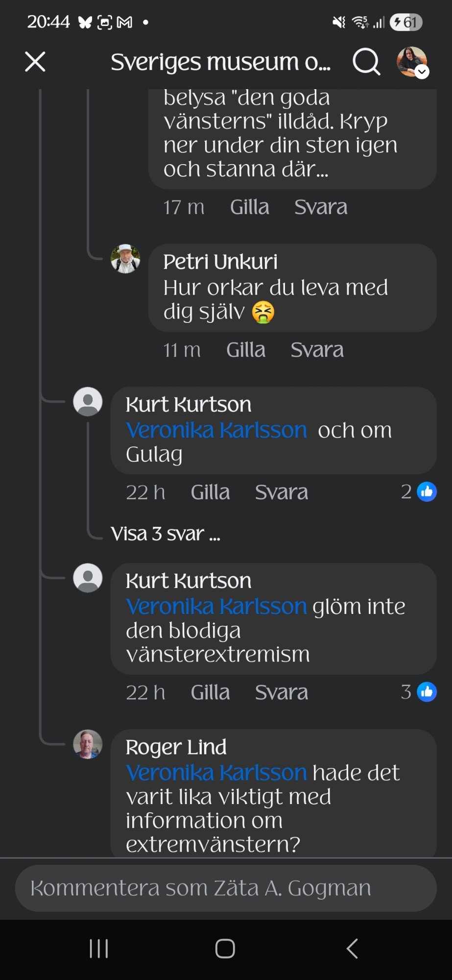Screen dimensions: 452x980
Task: Tap the Android back arrow
Action: pos(352,949)
